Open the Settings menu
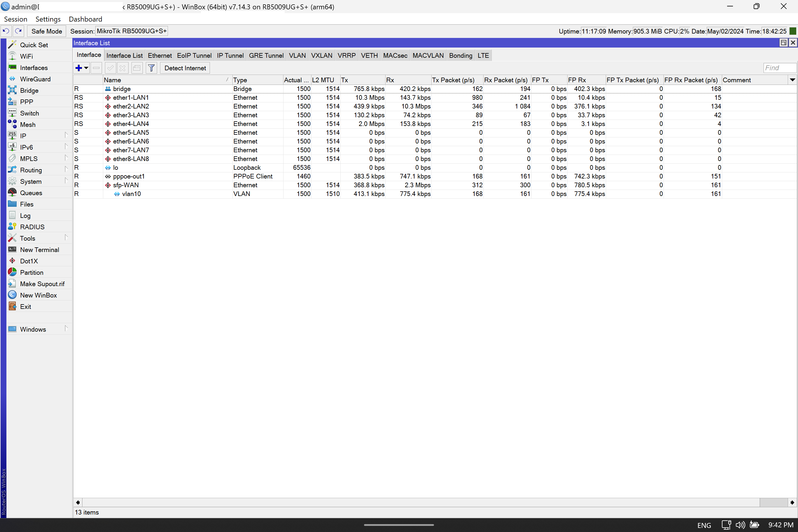Image resolution: width=798 pixels, height=532 pixels. point(48,19)
